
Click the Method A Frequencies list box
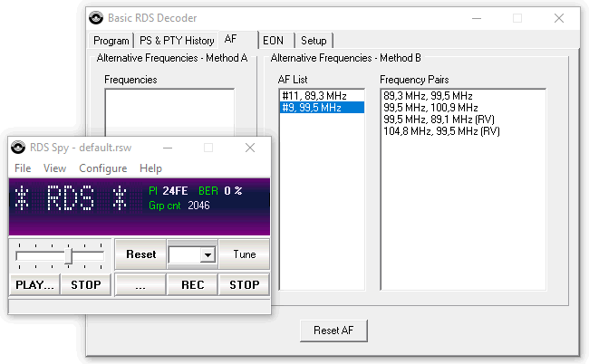169,112
